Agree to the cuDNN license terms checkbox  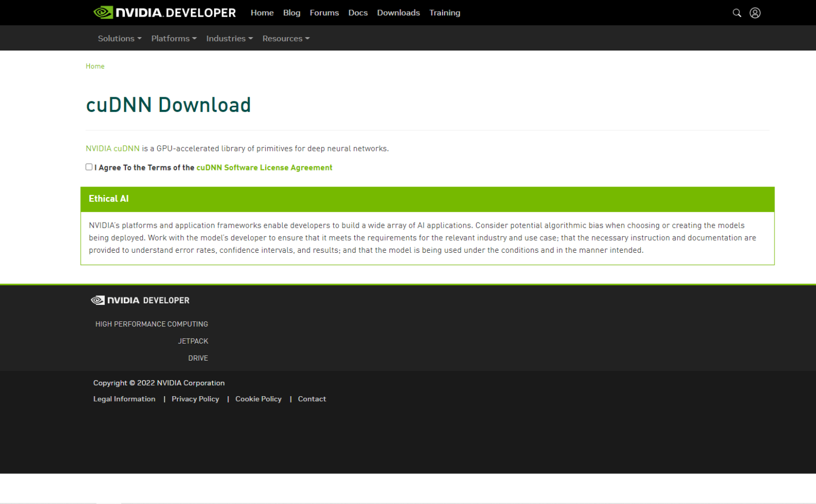click(89, 167)
